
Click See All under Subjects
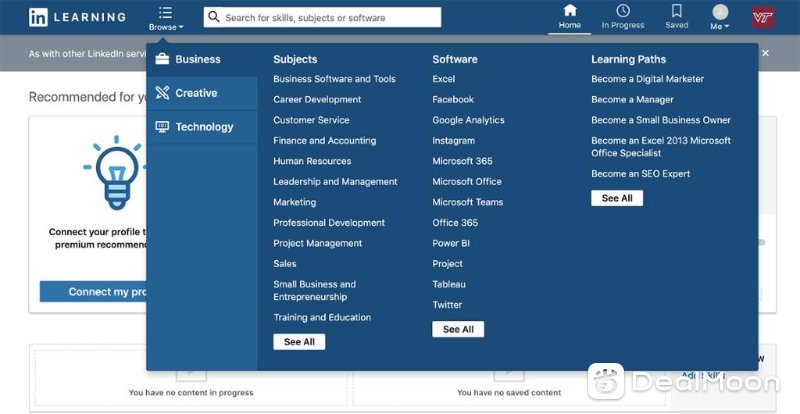click(299, 342)
